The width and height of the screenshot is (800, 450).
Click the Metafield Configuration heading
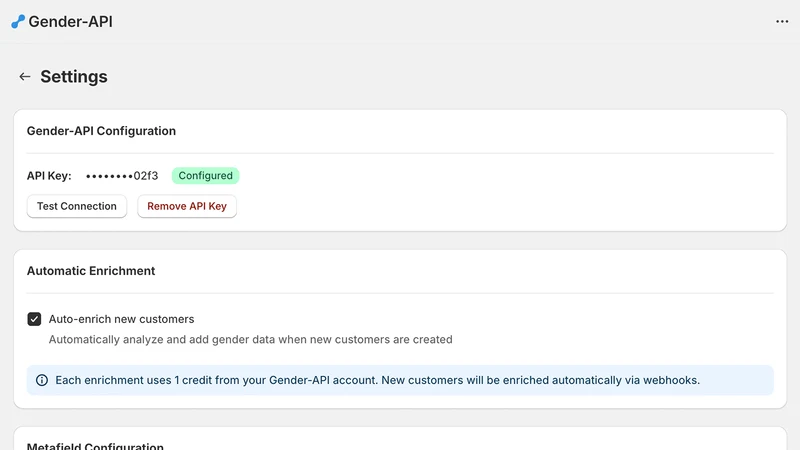tap(95, 445)
